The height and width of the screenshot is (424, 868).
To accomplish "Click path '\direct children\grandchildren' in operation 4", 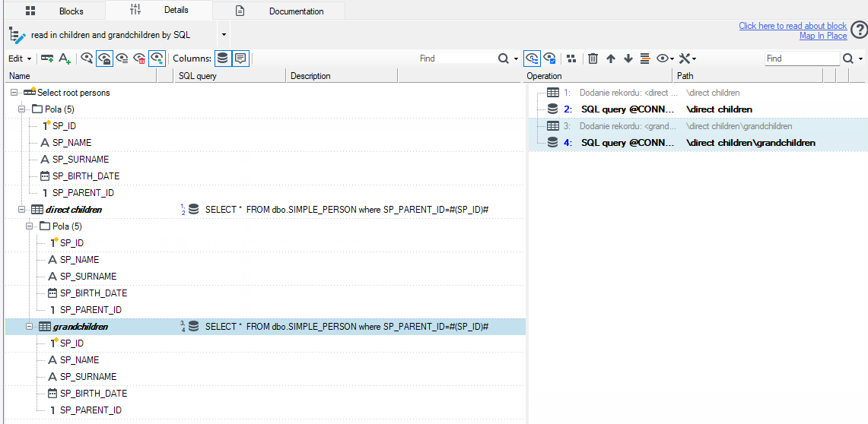I will tap(750, 143).
